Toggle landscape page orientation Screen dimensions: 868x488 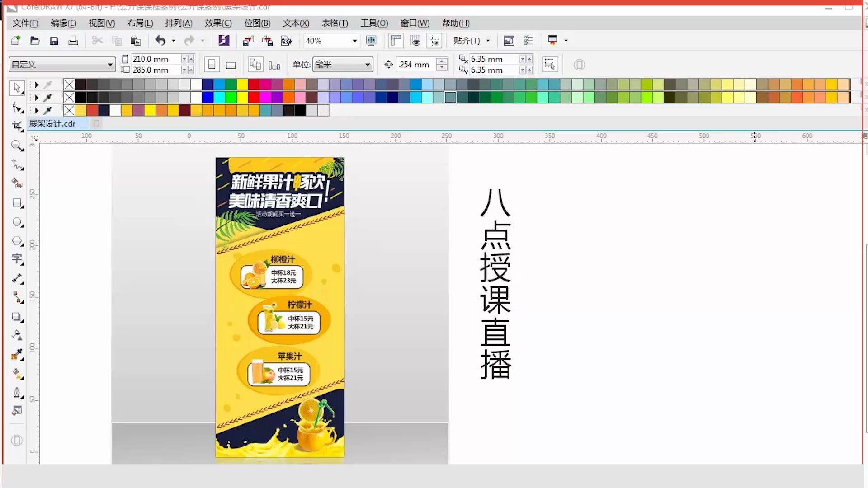[x=231, y=65]
